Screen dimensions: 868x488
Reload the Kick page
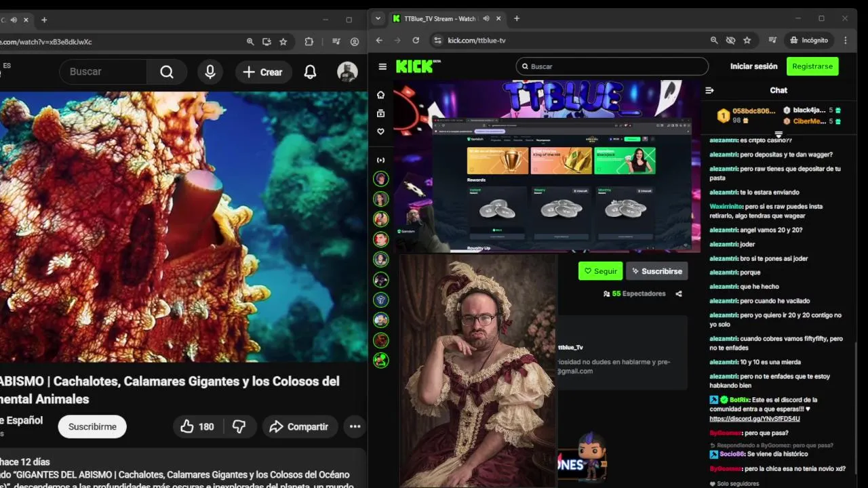416,40
